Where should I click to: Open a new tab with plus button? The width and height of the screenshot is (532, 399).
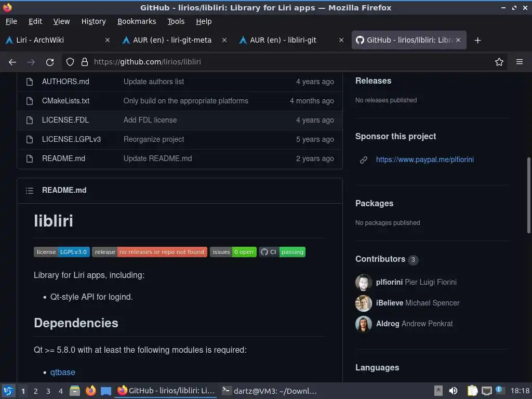(x=478, y=41)
